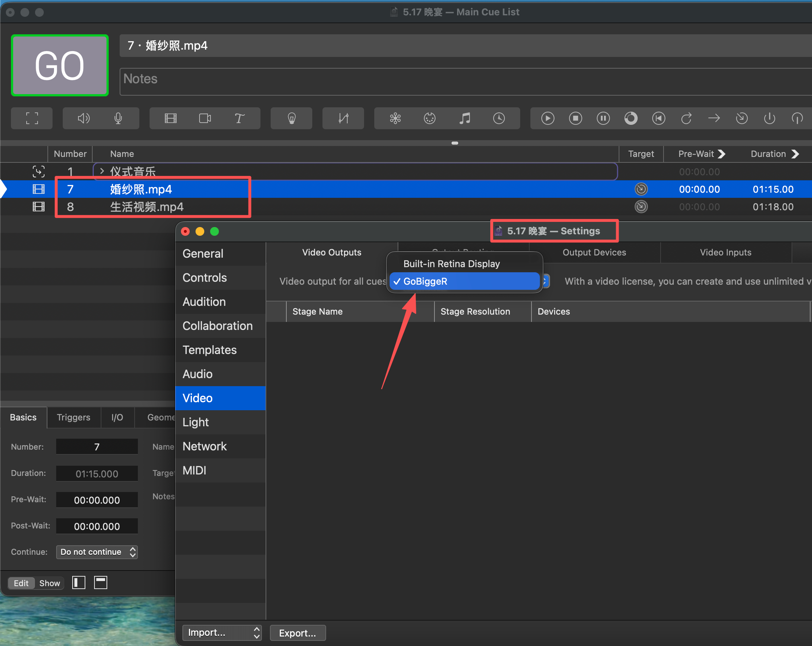Select GoBiggeR video output option
The width and height of the screenshot is (812, 646).
point(464,281)
